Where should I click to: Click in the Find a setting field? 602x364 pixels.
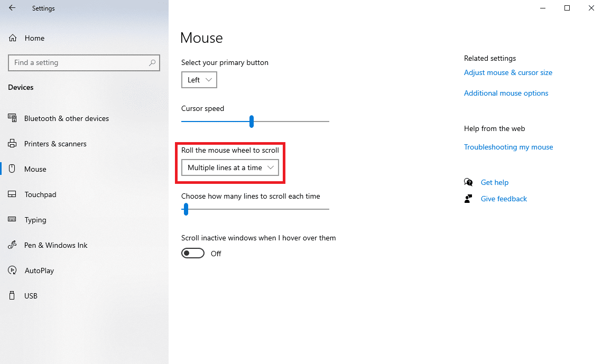84,62
